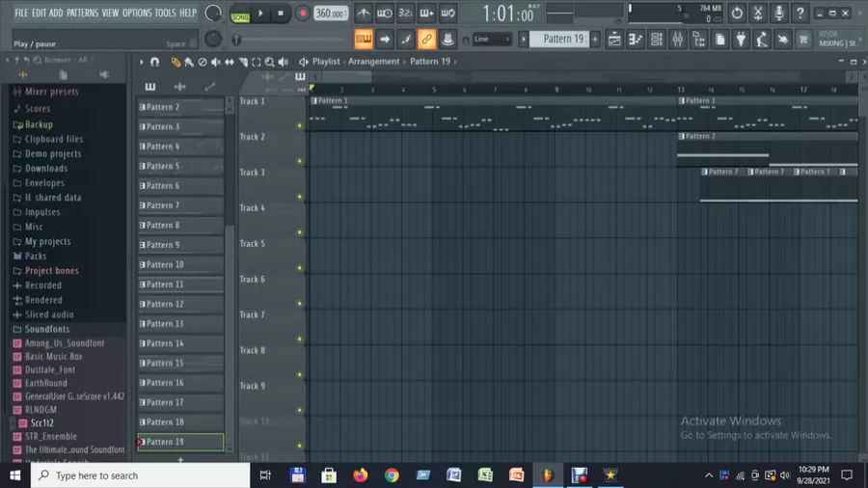The width and height of the screenshot is (868, 488).
Task: Select Scc1t2 soundfont in Browser
Action: (x=42, y=423)
